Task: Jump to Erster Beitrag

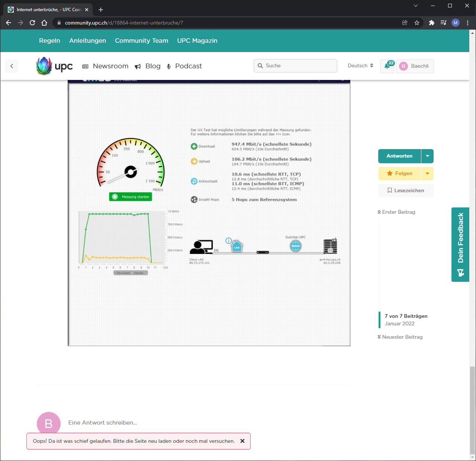Action: [x=396, y=212]
